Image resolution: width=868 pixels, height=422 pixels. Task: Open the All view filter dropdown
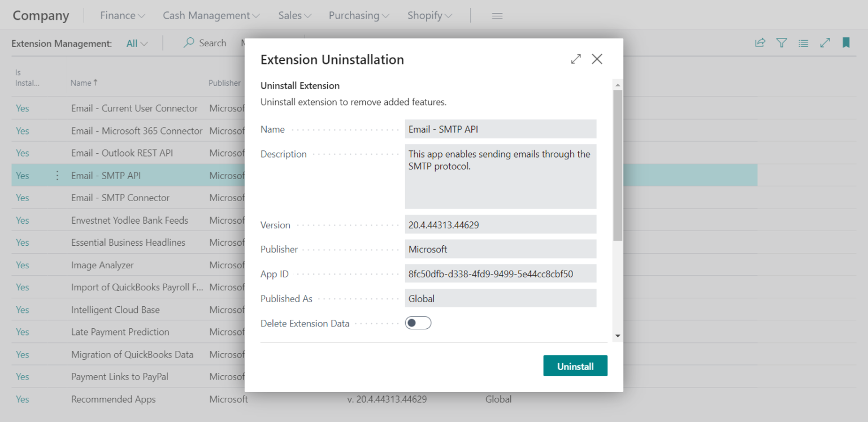pos(137,43)
